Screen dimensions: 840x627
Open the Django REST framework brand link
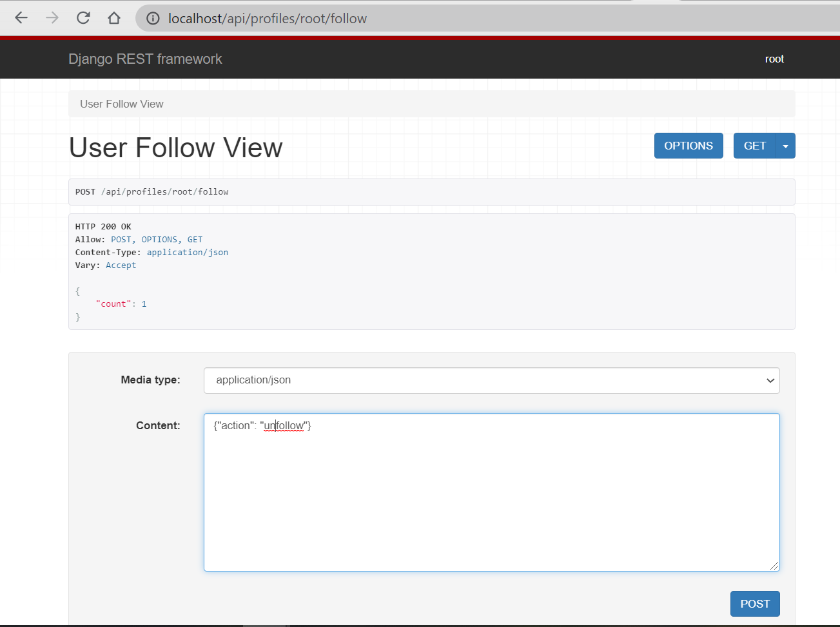pos(145,59)
